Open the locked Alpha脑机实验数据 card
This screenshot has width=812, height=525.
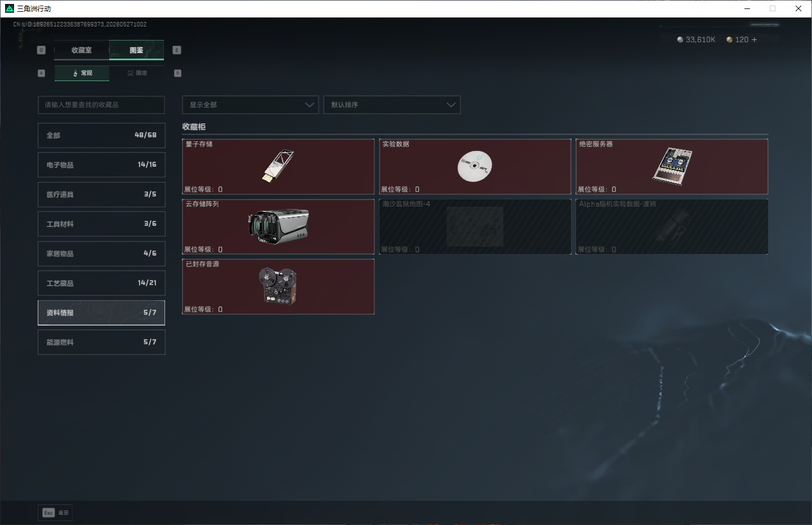[672, 226]
